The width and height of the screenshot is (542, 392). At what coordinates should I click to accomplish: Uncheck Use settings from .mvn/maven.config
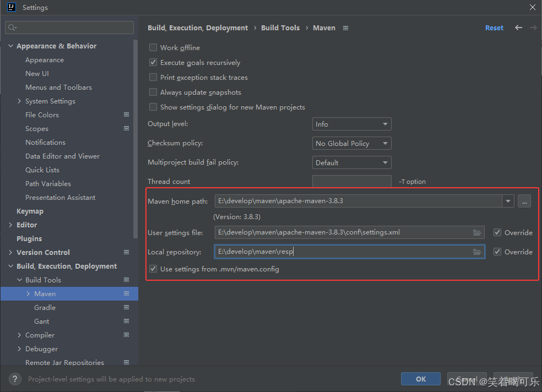(x=153, y=269)
